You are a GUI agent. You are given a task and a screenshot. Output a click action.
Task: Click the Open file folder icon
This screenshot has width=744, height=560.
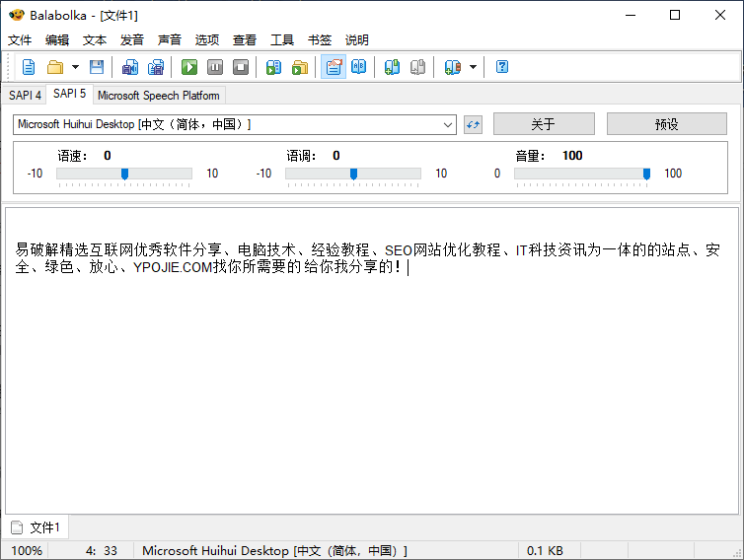pyautogui.click(x=55, y=67)
